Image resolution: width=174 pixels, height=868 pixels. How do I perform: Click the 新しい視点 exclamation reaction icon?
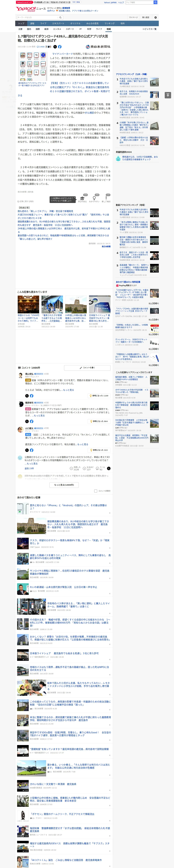click(106, 198)
